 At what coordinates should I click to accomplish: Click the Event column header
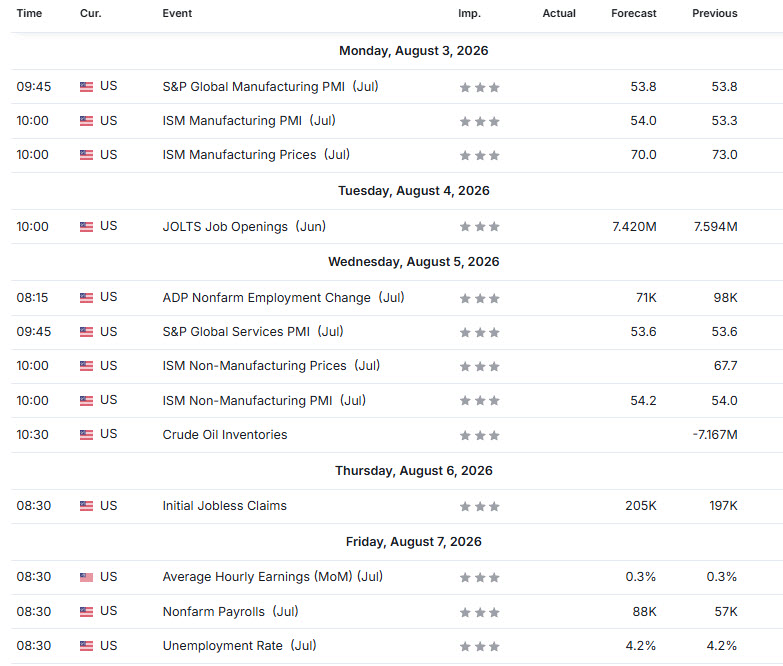(x=177, y=13)
